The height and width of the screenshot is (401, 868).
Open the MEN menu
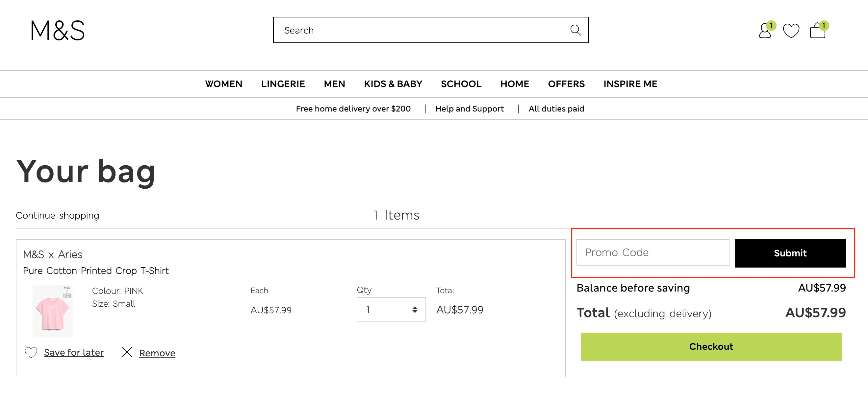click(x=334, y=84)
